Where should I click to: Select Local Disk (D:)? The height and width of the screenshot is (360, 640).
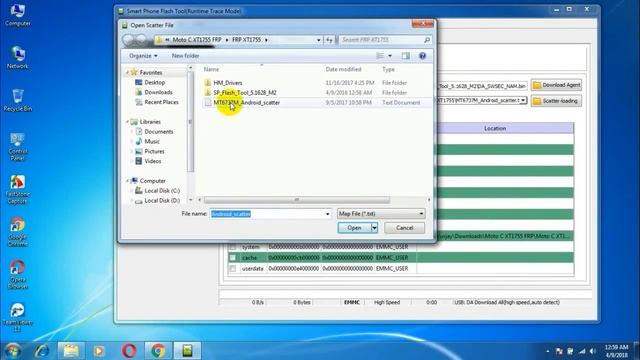(x=162, y=200)
